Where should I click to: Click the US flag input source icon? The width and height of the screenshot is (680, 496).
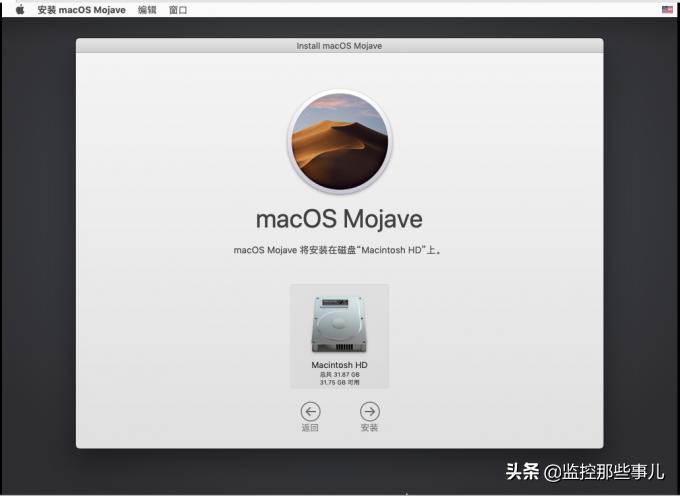click(x=667, y=10)
